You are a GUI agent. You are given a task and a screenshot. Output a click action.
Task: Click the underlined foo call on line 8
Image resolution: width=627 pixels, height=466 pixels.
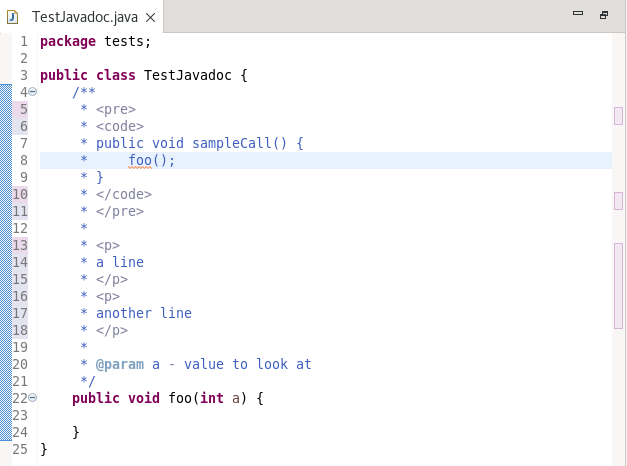pyautogui.click(x=140, y=161)
